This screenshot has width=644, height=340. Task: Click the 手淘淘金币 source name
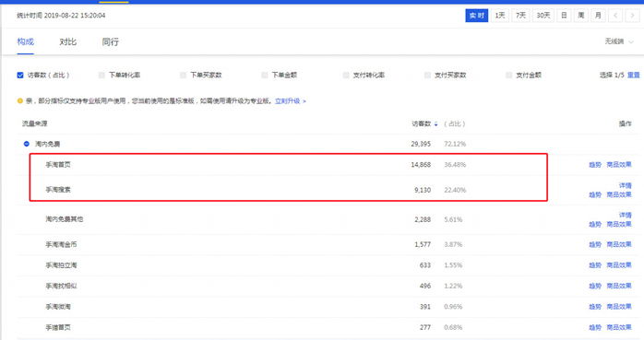[x=61, y=244]
